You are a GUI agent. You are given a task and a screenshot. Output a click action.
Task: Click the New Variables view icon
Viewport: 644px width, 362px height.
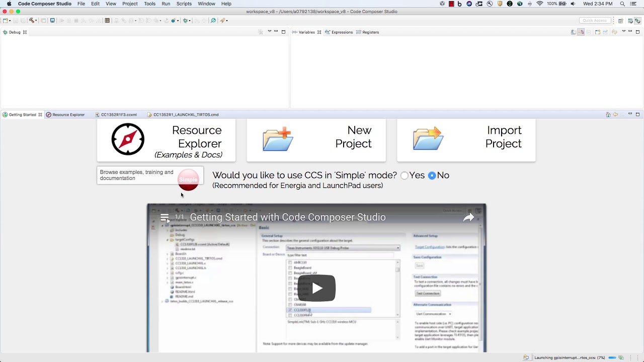pyautogui.click(x=598, y=32)
